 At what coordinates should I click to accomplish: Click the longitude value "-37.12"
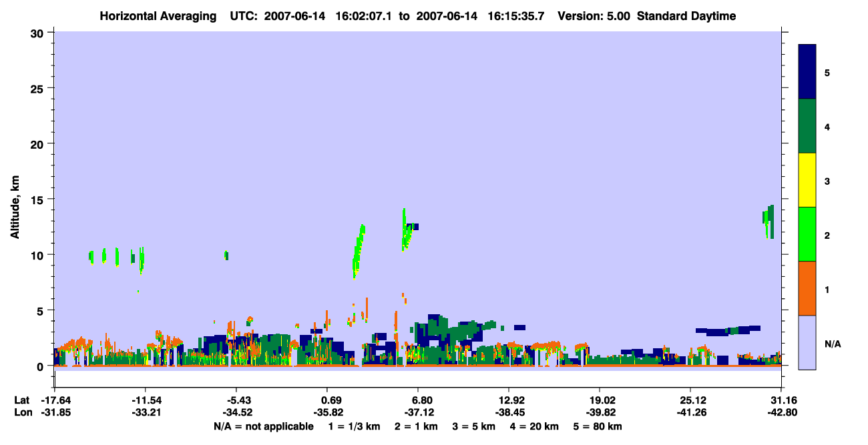click(418, 412)
